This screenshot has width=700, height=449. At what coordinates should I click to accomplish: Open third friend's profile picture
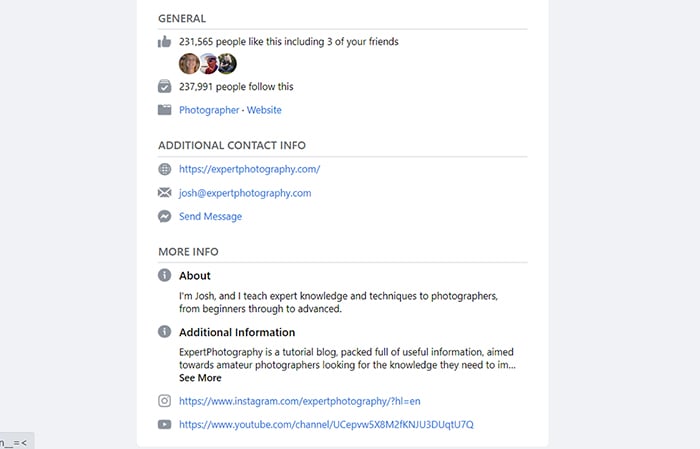(227, 63)
